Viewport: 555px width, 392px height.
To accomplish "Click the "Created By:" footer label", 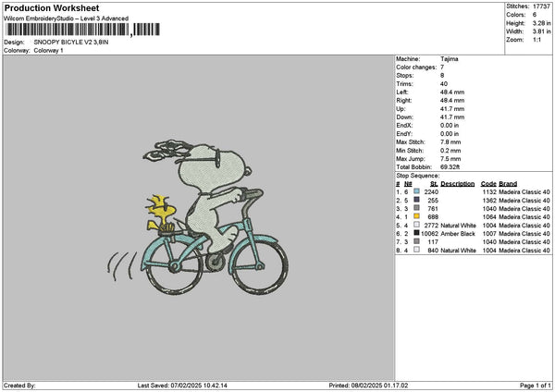I will pos(19,386).
